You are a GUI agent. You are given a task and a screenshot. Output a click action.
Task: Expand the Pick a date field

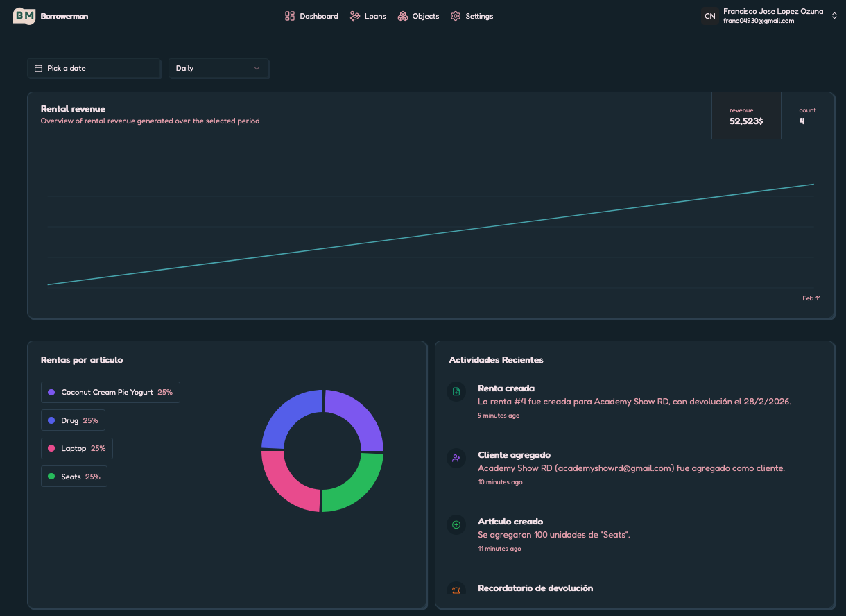pyautogui.click(x=94, y=68)
